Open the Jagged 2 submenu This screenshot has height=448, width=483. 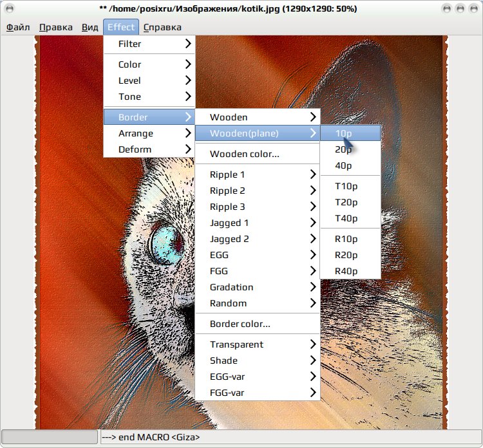pyautogui.click(x=258, y=239)
